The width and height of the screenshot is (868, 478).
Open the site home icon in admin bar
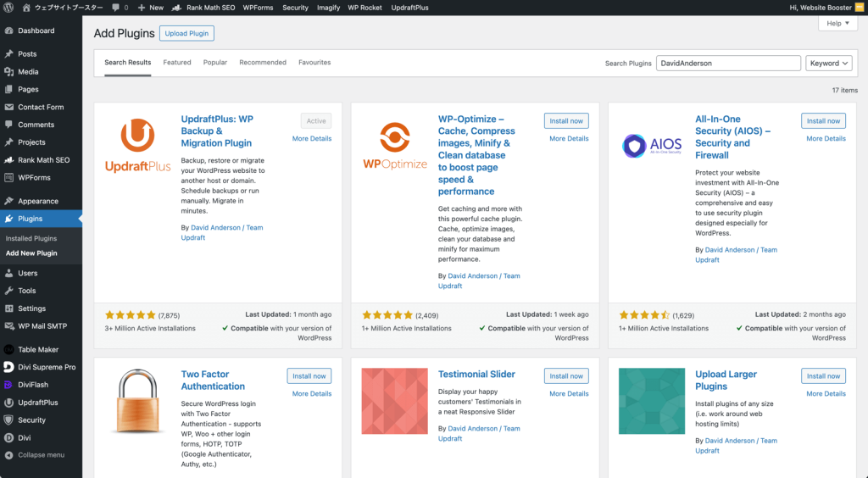pyautogui.click(x=26, y=8)
